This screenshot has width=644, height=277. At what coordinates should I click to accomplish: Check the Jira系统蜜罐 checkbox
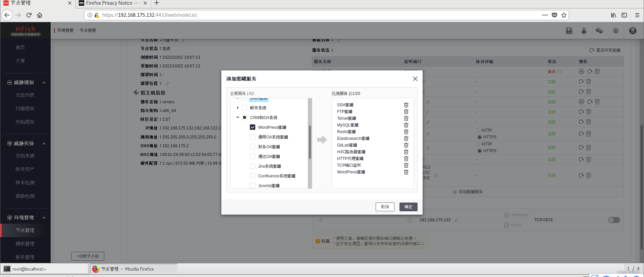253,166
